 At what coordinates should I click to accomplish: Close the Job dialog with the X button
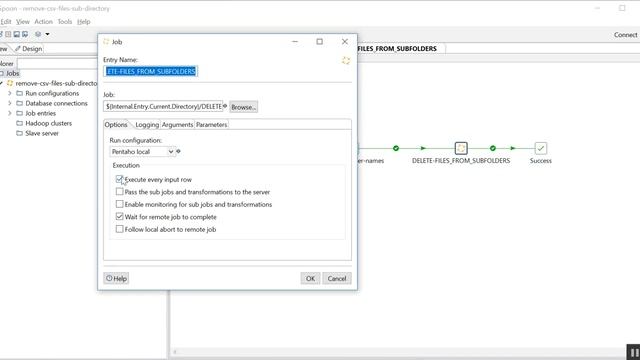(x=345, y=42)
